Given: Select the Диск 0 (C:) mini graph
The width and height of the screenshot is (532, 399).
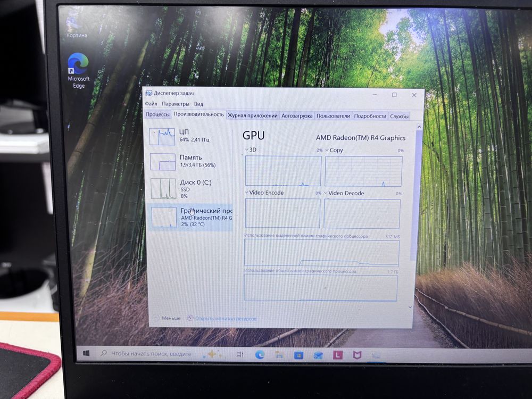Looking at the screenshot, I should point(163,189).
